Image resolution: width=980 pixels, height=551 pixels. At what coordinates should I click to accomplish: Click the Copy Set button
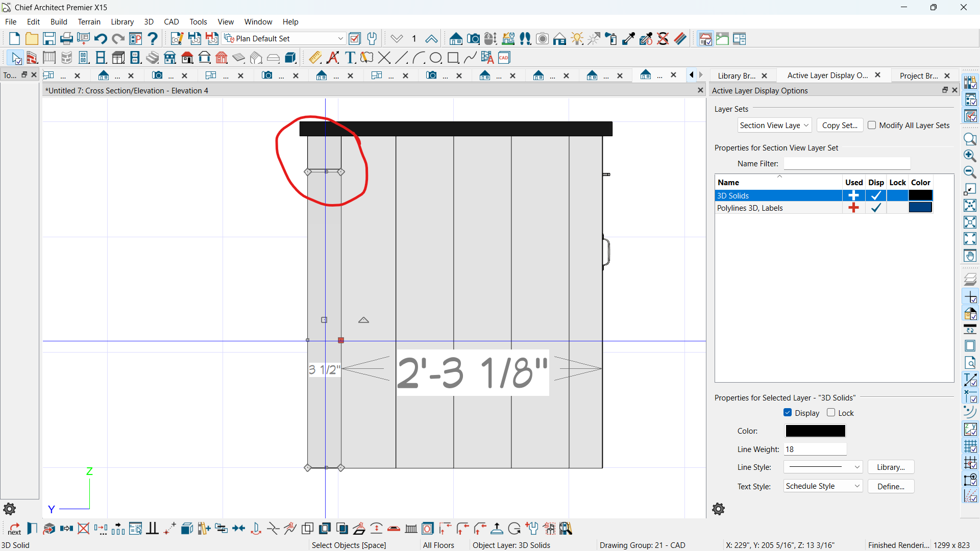(840, 126)
